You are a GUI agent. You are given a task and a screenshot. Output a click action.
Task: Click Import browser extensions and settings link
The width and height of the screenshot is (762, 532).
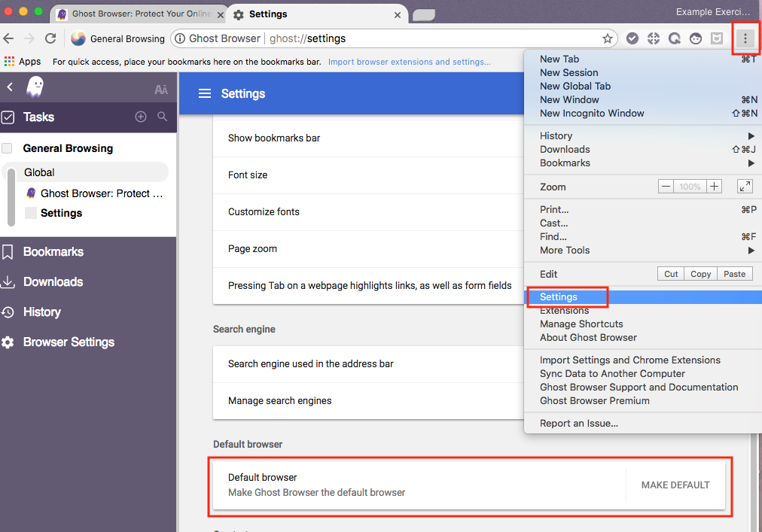pos(409,62)
